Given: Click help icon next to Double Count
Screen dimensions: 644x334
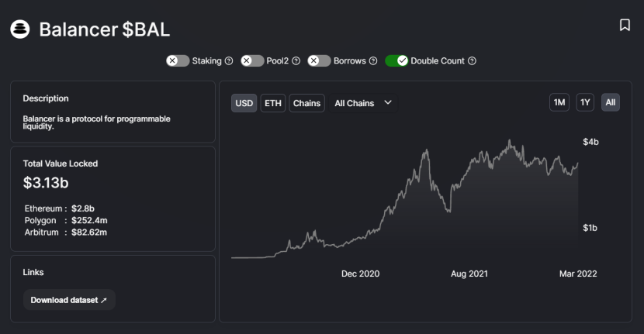Looking at the screenshot, I should point(472,60).
